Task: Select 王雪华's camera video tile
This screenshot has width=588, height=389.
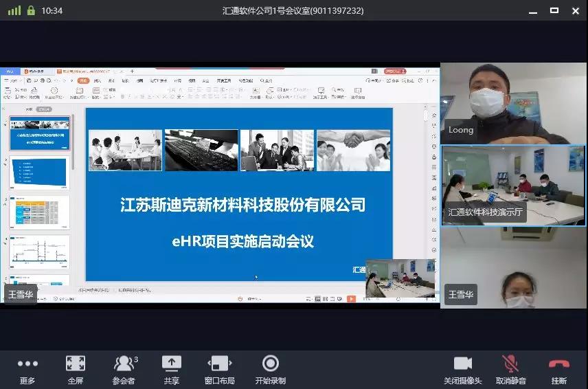Action: 513,268
